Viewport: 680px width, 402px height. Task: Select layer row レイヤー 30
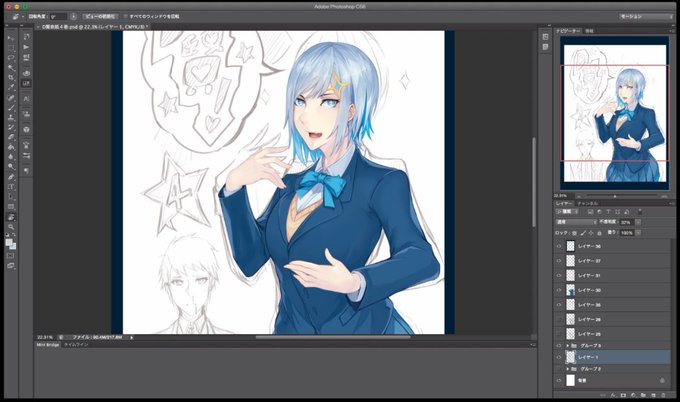click(613, 290)
